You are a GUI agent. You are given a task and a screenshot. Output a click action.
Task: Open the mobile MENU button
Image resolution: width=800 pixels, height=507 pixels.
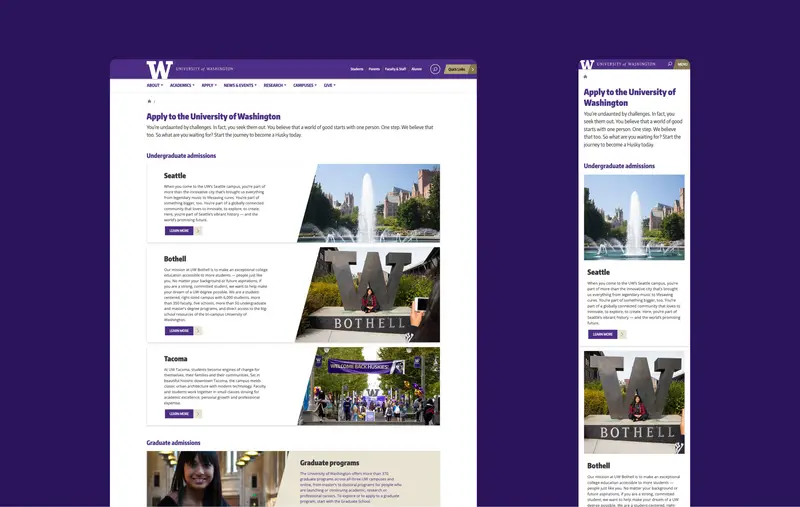point(682,64)
